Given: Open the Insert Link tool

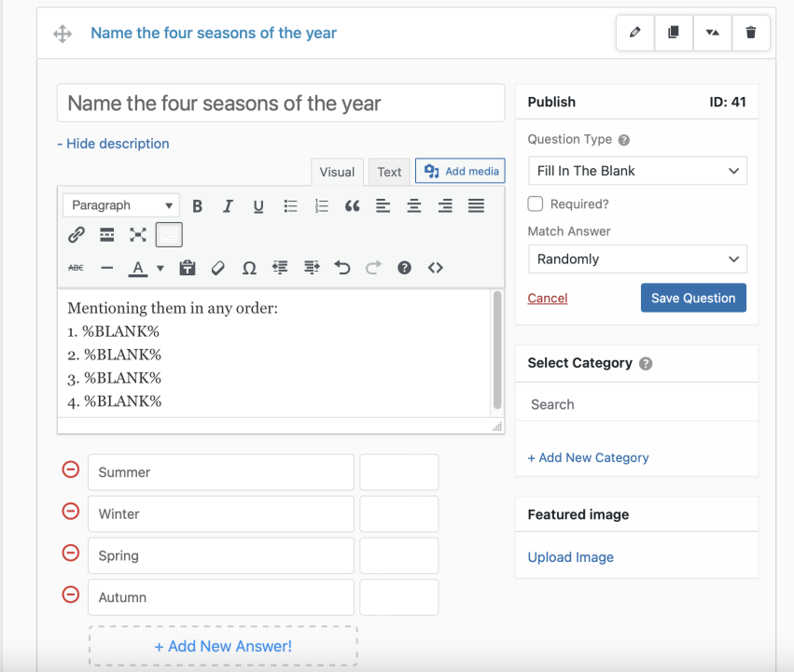Looking at the screenshot, I should tap(76, 234).
